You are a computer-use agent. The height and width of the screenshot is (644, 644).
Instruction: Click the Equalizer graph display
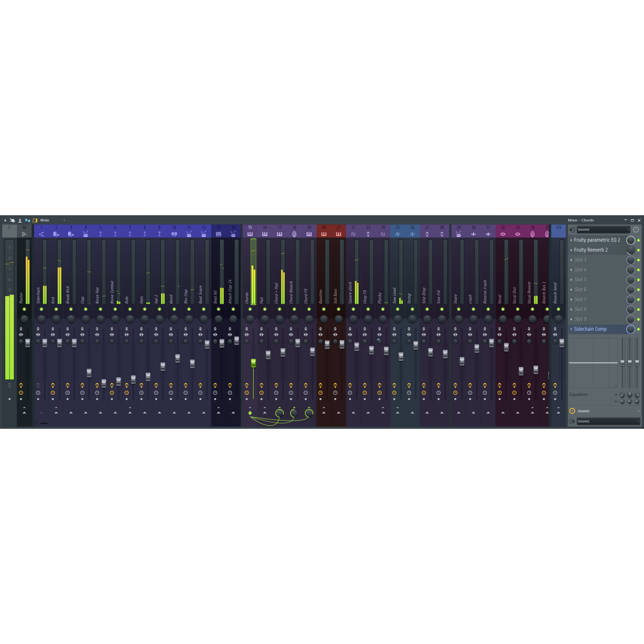(x=594, y=363)
